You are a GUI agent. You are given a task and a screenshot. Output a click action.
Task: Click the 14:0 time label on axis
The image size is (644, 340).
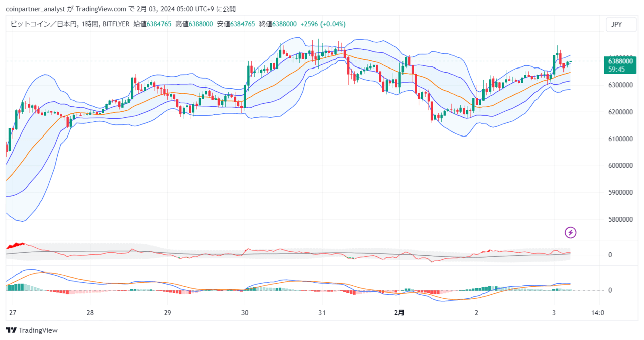(598, 313)
